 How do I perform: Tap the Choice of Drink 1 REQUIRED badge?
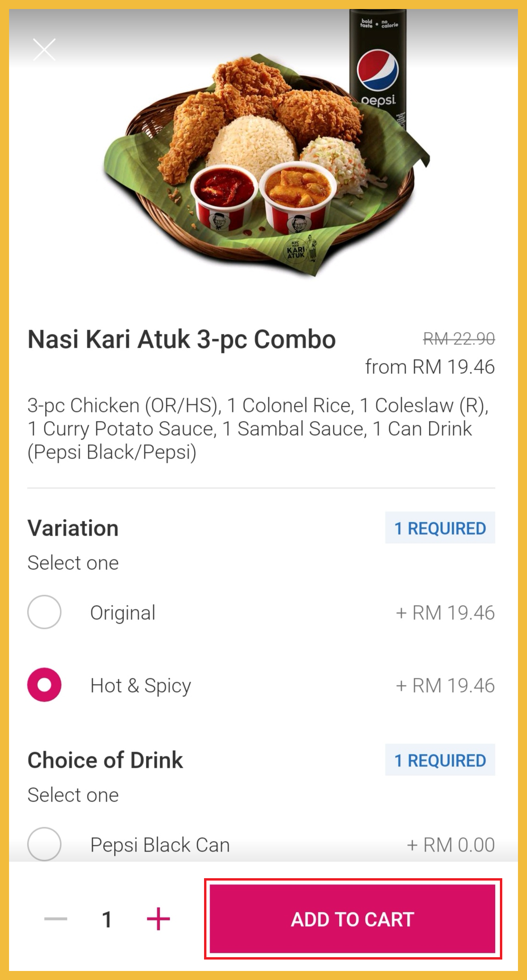coord(440,760)
